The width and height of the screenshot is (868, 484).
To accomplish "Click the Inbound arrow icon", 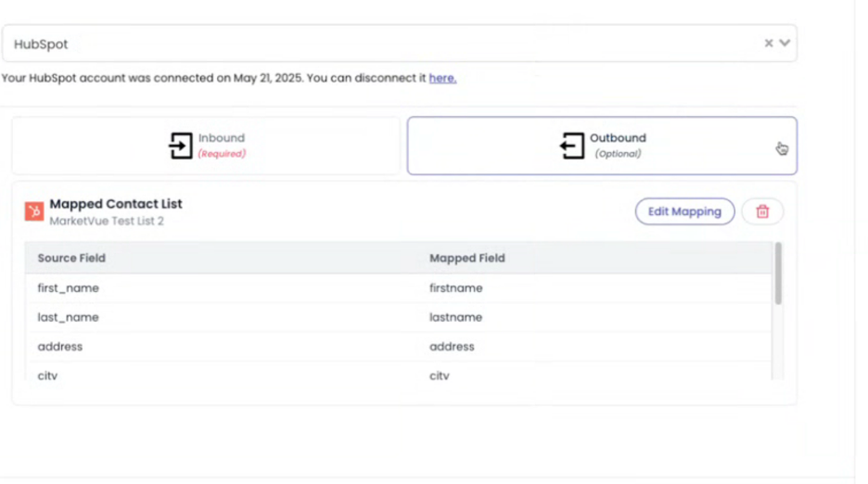I will pos(181,146).
